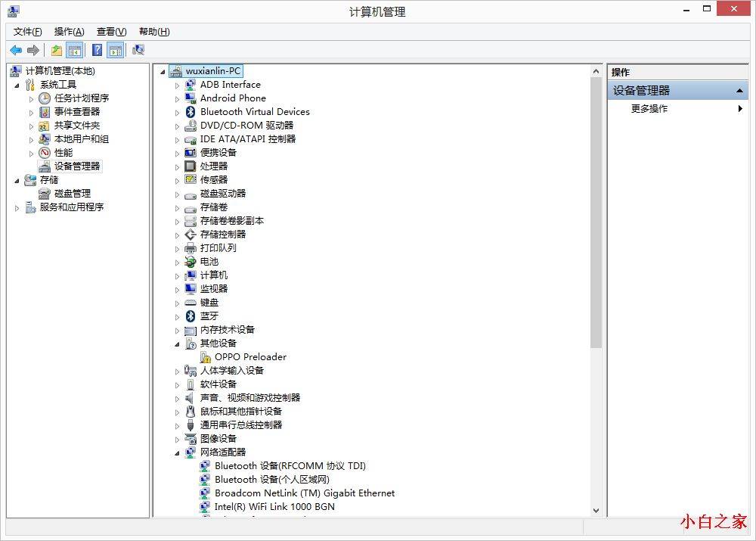The height and width of the screenshot is (541, 756).
Task: Click the Bluetooth Virtual Devices icon
Action: coord(191,112)
